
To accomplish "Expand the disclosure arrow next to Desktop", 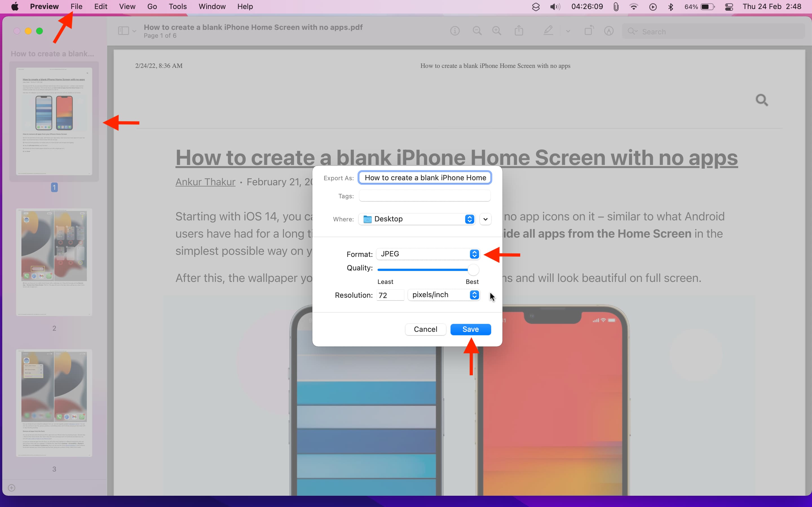I will coord(485,219).
